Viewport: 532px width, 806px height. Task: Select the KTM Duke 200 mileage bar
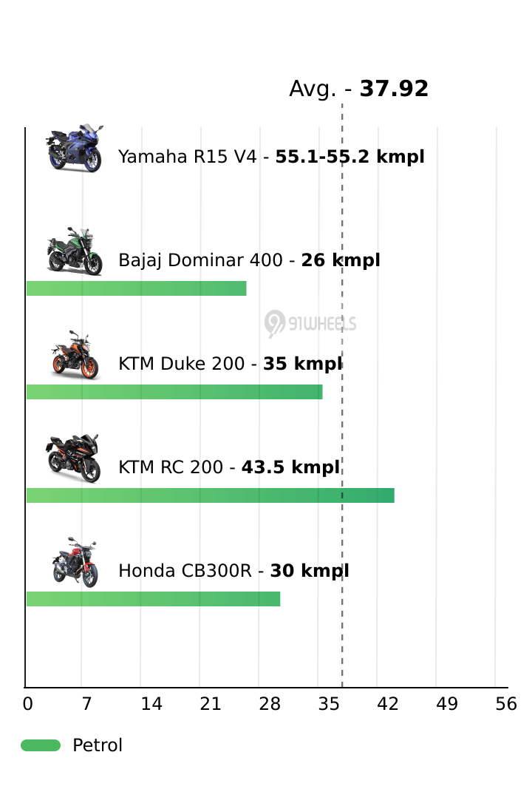[174, 392]
